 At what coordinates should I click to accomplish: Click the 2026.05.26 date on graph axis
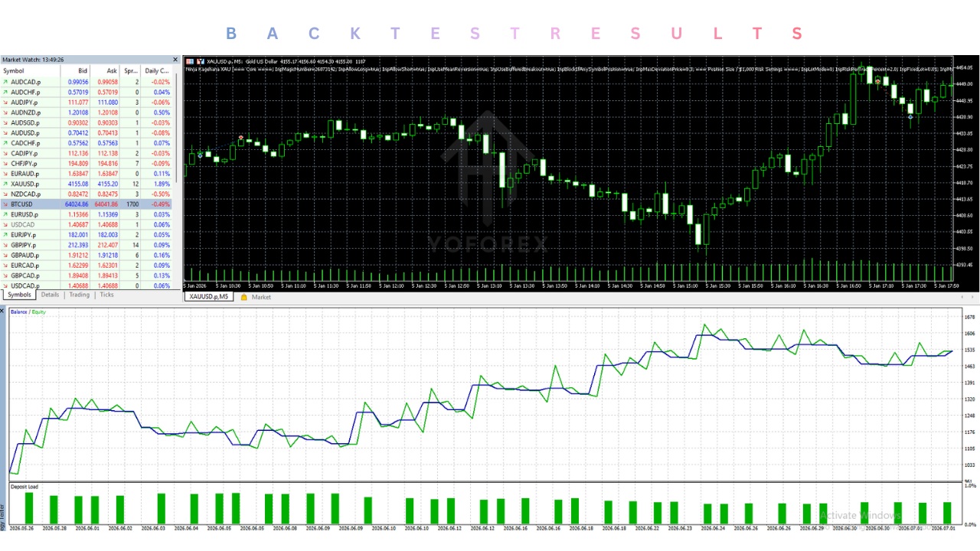tap(21, 528)
